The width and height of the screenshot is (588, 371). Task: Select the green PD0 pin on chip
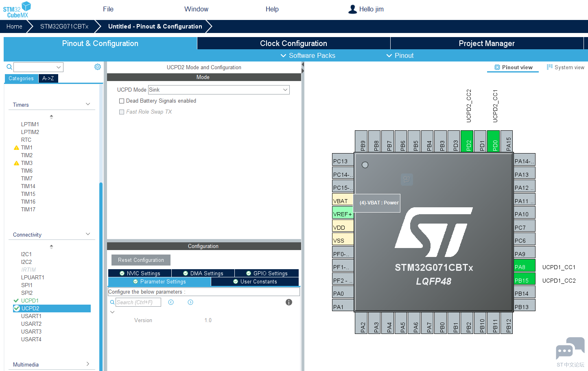[x=493, y=141]
